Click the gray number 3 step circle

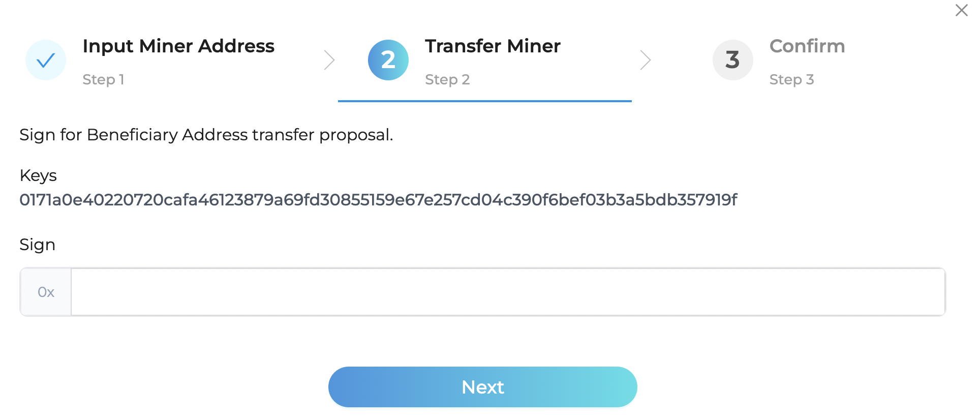[732, 60]
